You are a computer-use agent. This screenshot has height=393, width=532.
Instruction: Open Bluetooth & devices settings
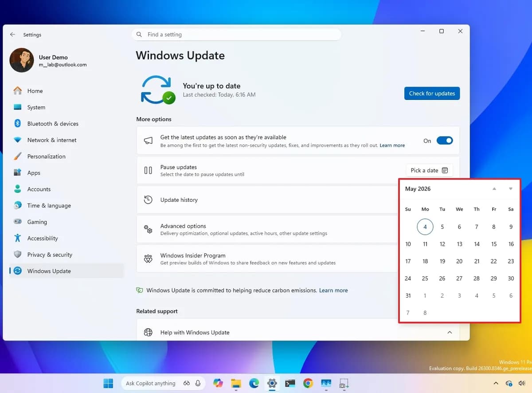point(66,124)
